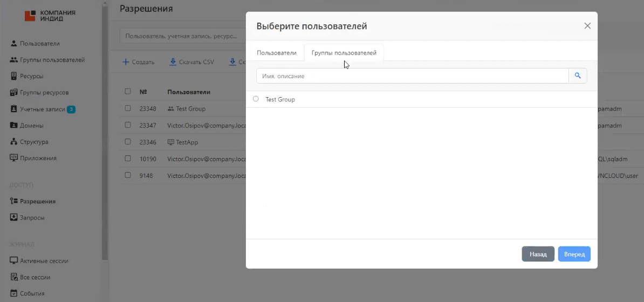This screenshot has height=302, width=644.
Task: Click the Назад button
Action: tap(538, 254)
